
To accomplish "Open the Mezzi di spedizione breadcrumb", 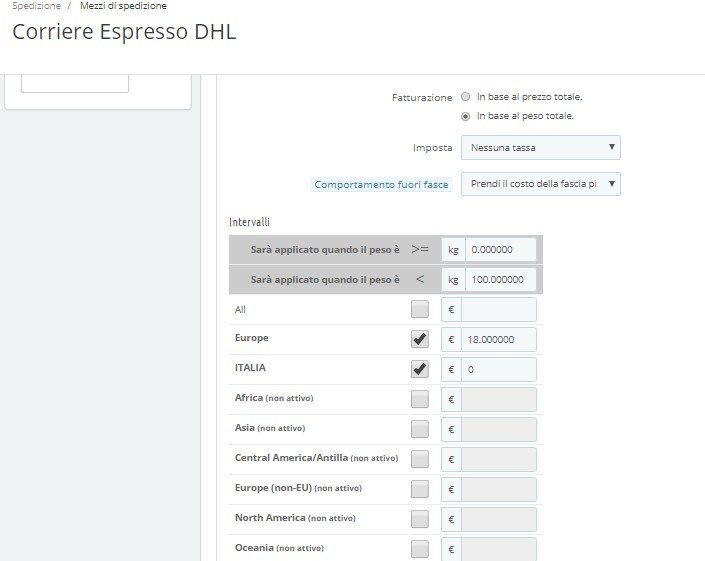I will click(x=123, y=6).
